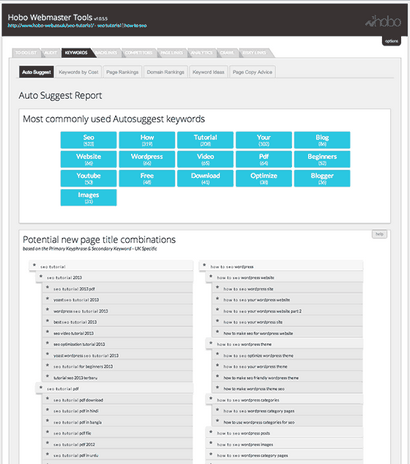Click the Blog keyword tile
This screenshot has width=410, height=464.
pyautogui.click(x=322, y=140)
